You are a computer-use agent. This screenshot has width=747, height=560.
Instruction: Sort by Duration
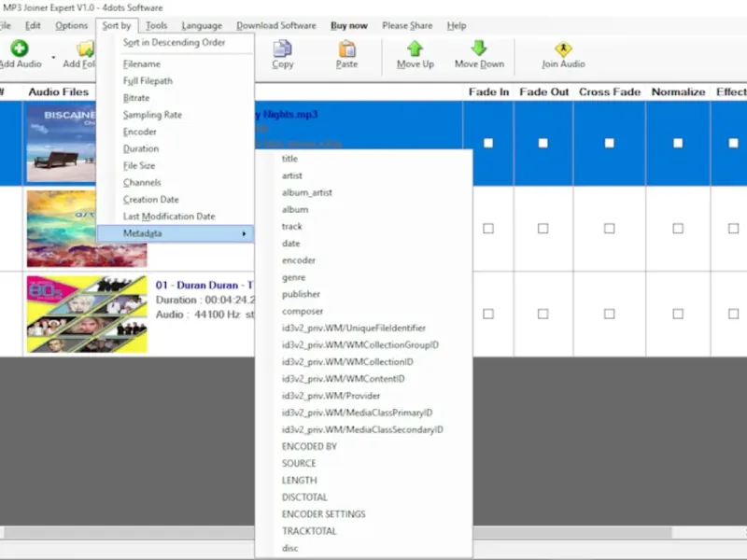[174, 148]
